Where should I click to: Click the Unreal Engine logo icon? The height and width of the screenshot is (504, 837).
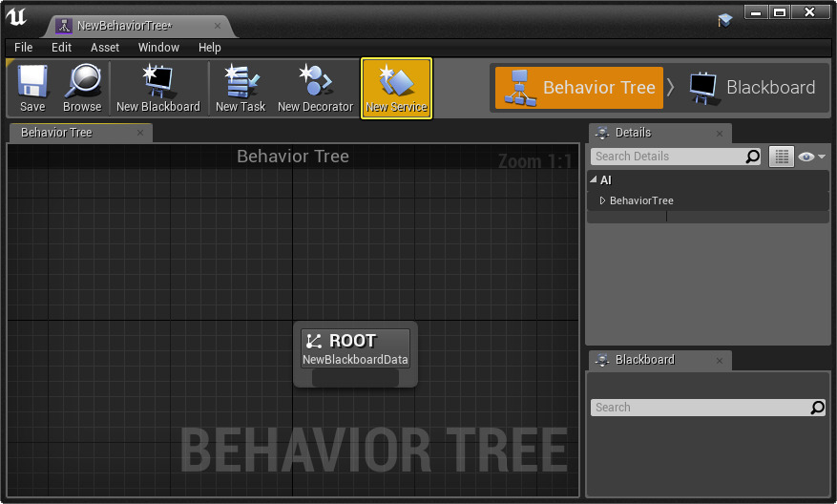[x=17, y=18]
